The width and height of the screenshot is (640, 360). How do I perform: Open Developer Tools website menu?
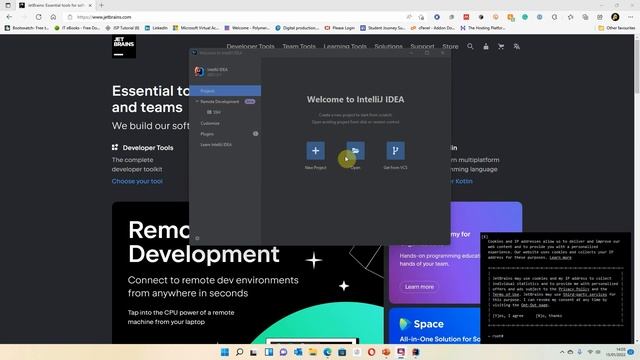point(250,47)
